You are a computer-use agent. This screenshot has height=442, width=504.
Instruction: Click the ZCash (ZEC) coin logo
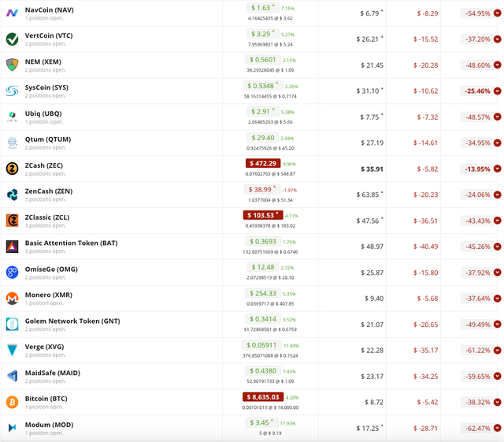click(13, 169)
